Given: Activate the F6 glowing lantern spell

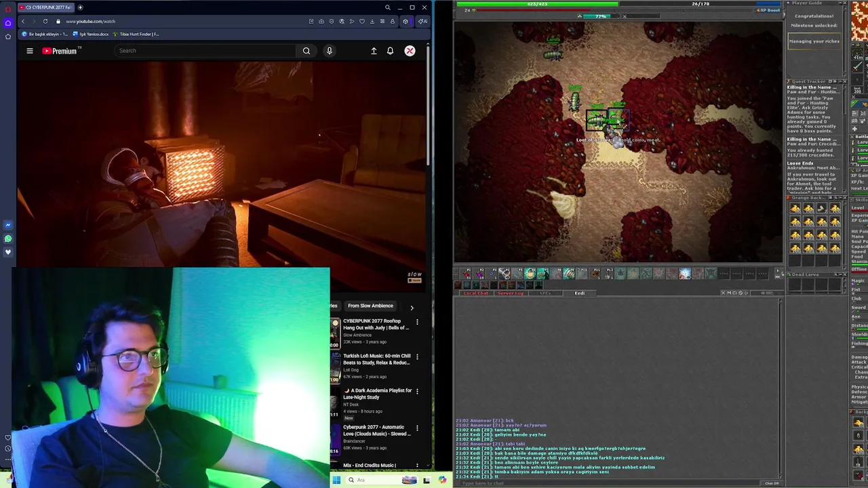Looking at the screenshot, I should 530,274.
